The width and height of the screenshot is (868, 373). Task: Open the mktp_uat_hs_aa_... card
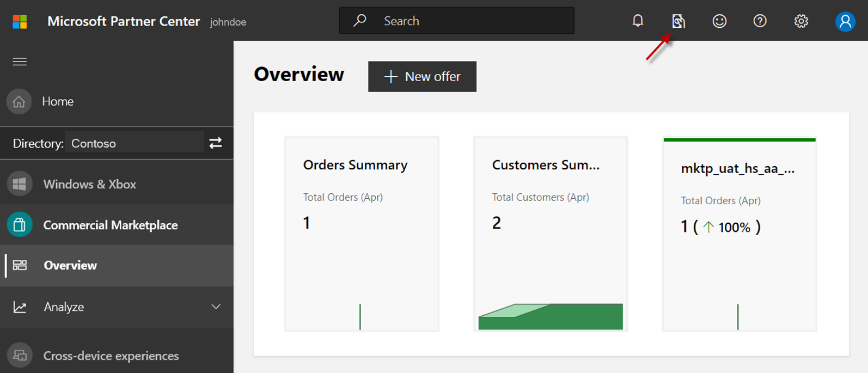point(739,234)
